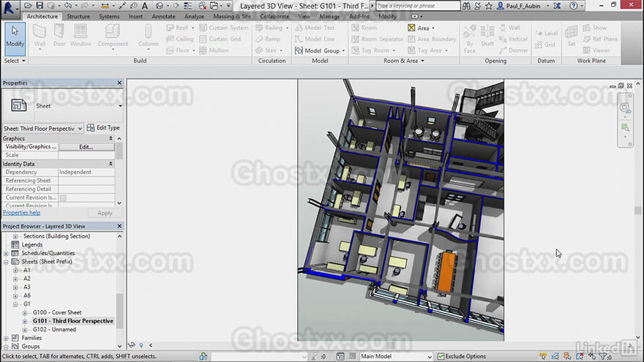Image resolution: width=644 pixels, height=362 pixels.
Task: Click the Set work plane tool
Action: coord(572,36)
